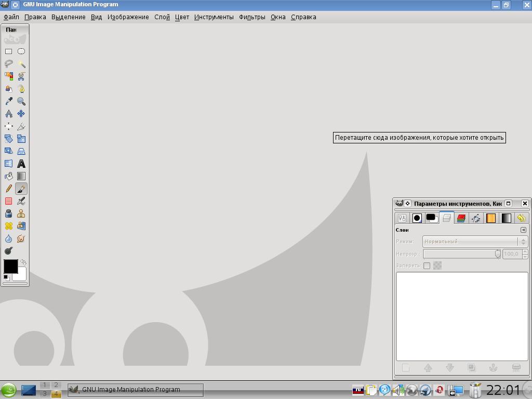
Task: Pick the Zoom magnifier tool
Action: click(21, 101)
